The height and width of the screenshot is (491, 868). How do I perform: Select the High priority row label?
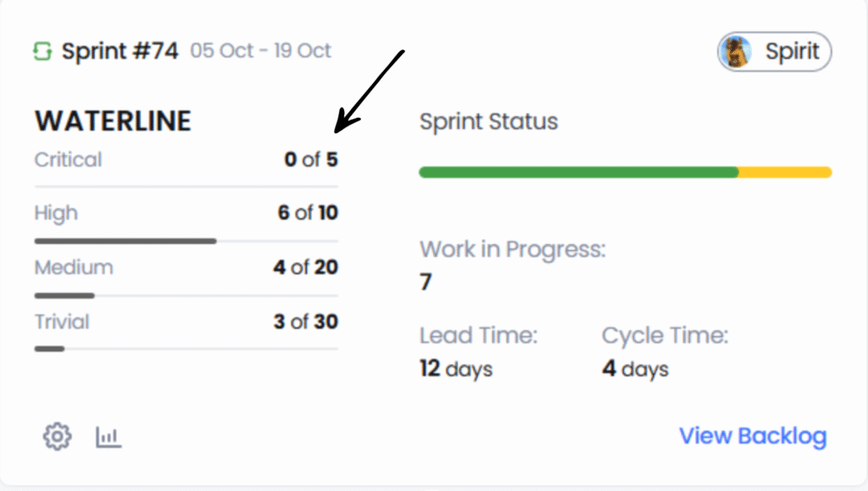(x=56, y=213)
